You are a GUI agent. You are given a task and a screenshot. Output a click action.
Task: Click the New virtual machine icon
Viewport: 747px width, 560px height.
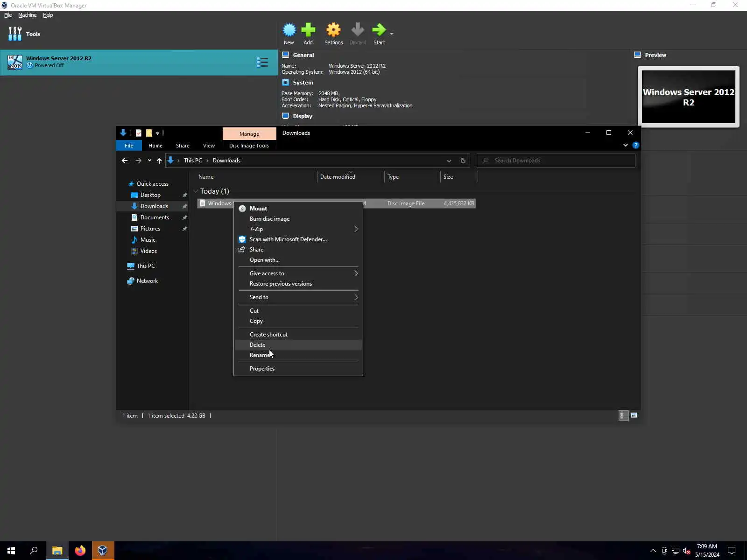(x=289, y=30)
